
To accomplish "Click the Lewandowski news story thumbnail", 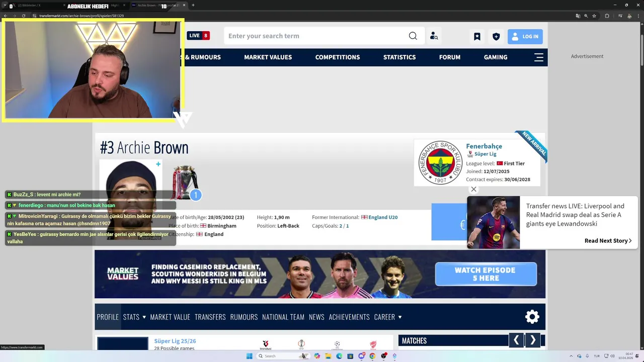I will click(x=493, y=222).
